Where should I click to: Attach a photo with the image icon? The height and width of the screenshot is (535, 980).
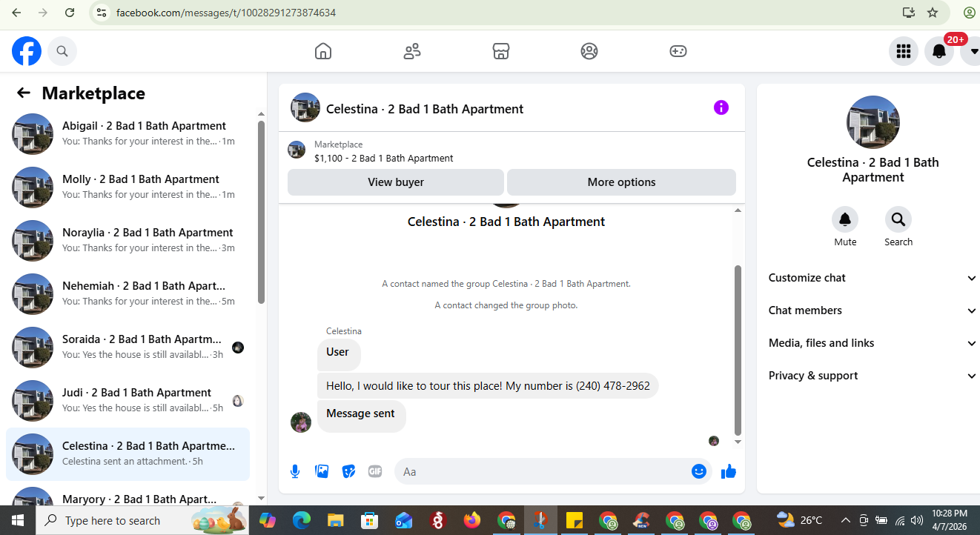(322, 471)
